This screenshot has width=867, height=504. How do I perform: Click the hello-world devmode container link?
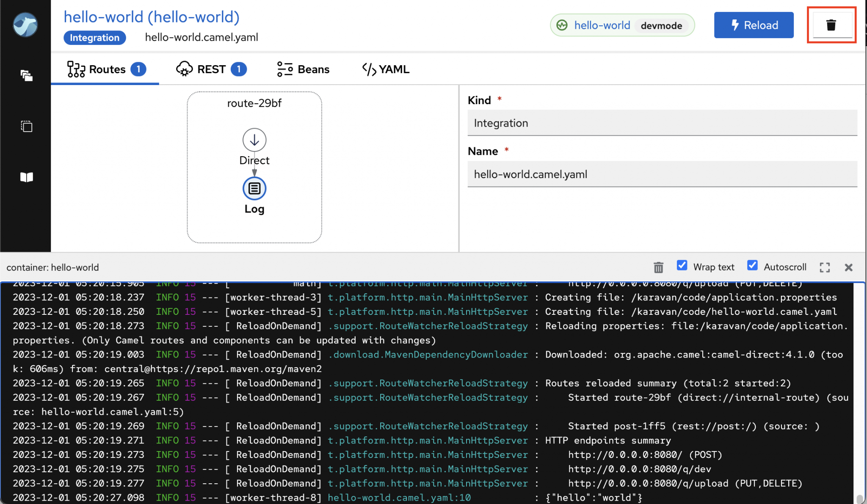602,25
